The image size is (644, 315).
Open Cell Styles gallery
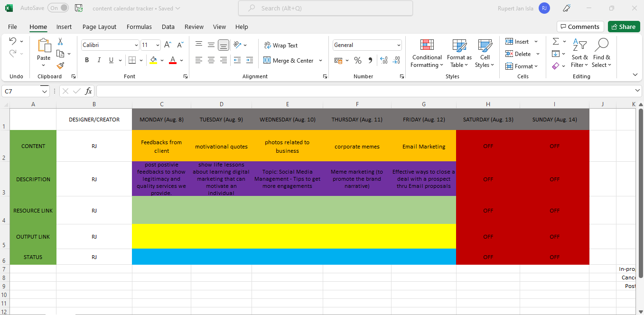pyautogui.click(x=485, y=54)
